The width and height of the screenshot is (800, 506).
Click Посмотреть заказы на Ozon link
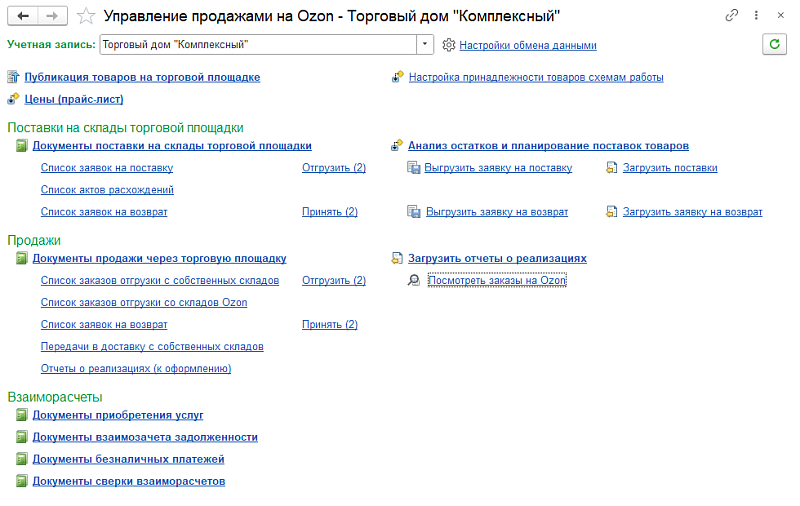click(497, 281)
